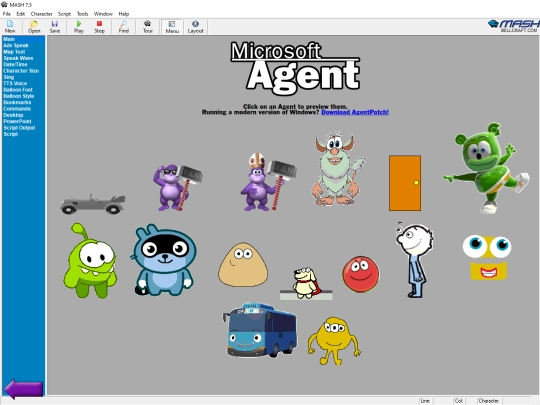Preview the gray car agent
This screenshot has width=540, height=405.
[93, 204]
